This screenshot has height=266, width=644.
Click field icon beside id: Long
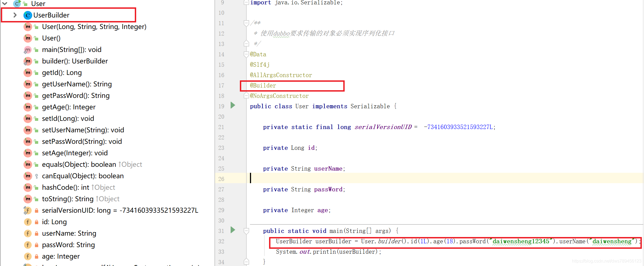28,222
